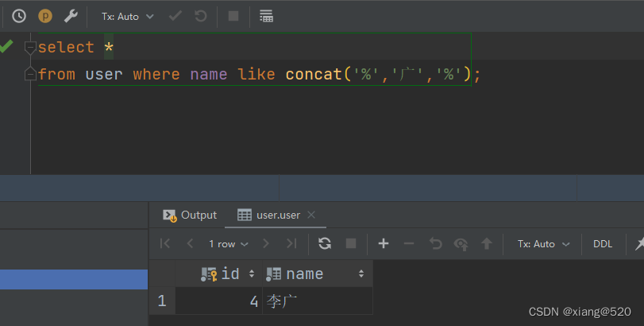Click the editor rollback arrow
The image size is (644, 326).
pyautogui.click(x=200, y=17)
